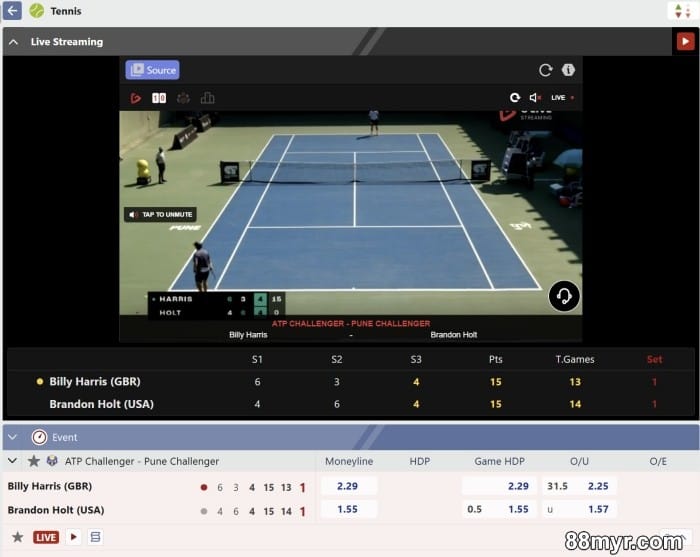Play stream via small play icon beside LIVE

[74, 536]
